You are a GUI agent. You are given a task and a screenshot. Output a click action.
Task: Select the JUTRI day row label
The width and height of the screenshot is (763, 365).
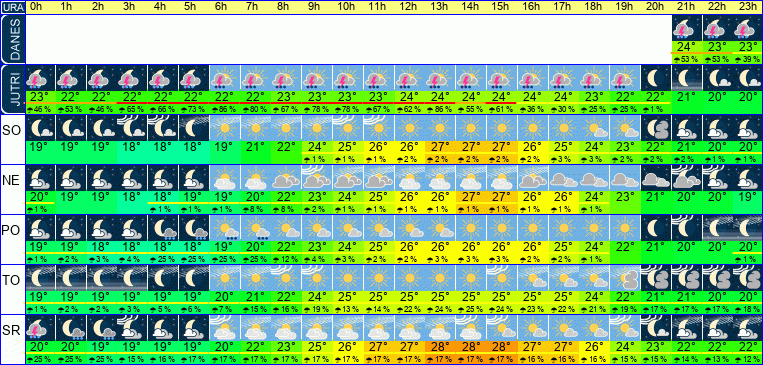coord(12,90)
